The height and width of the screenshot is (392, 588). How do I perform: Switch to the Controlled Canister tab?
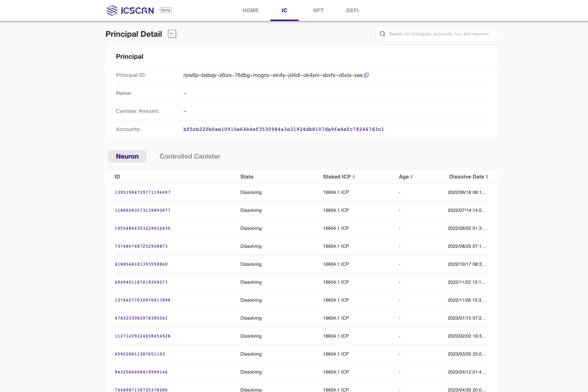(x=190, y=156)
